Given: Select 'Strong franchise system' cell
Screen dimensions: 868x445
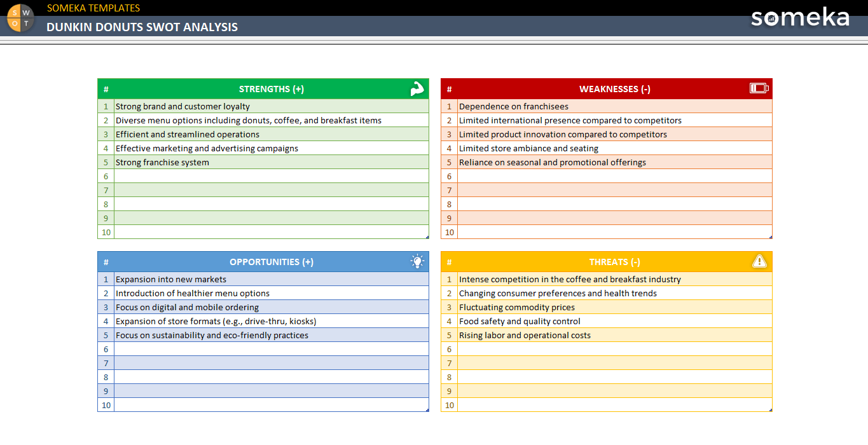Looking at the screenshot, I should click(x=272, y=162).
